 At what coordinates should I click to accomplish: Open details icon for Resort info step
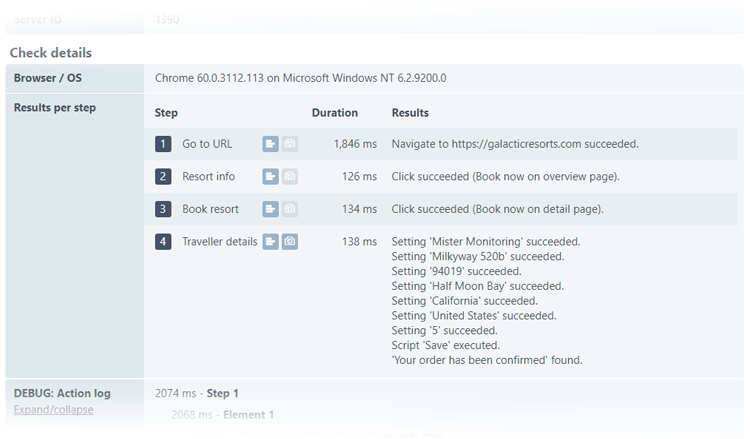270,176
